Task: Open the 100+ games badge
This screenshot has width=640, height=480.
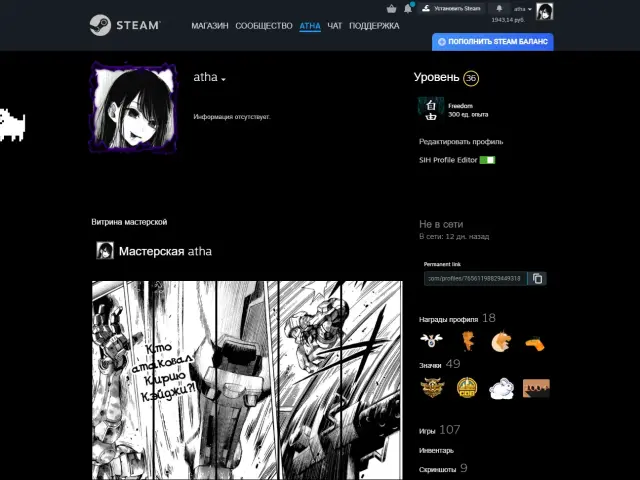Action: [x=536, y=387]
